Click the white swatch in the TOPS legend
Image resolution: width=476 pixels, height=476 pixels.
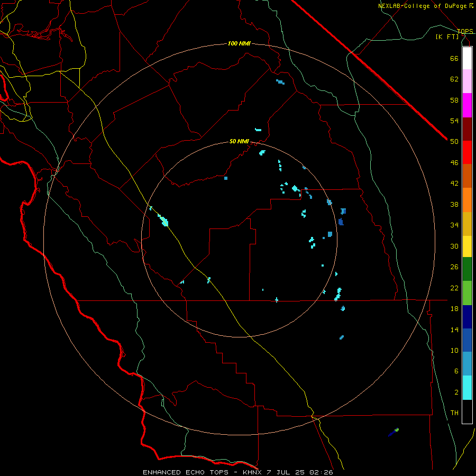pos(467,58)
